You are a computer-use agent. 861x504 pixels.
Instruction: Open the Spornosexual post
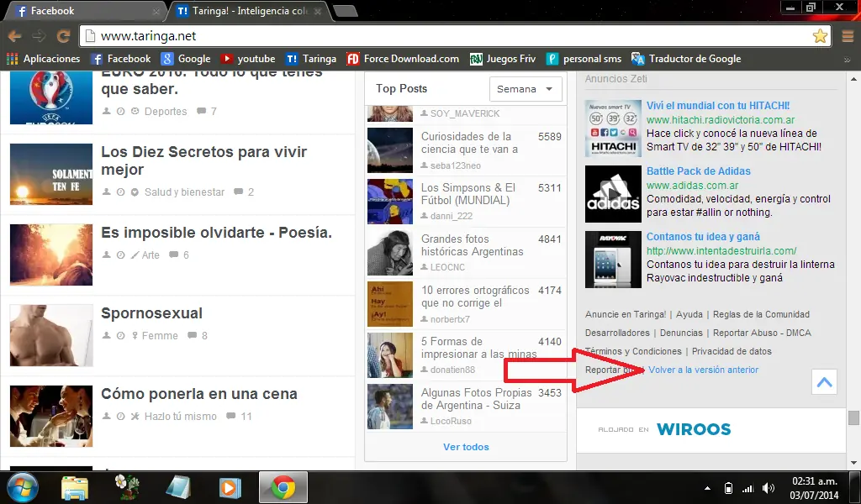click(x=151, y=313)
